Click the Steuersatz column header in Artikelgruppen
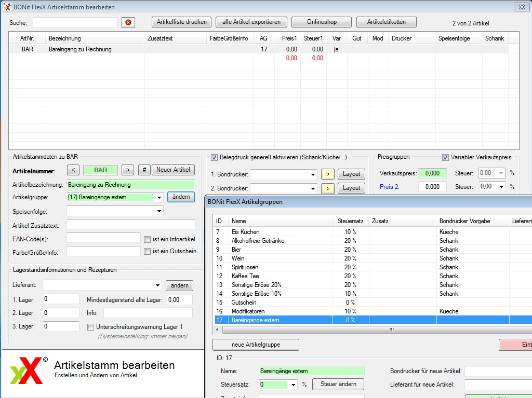The height and width of the screenshot is (398, 532). click(x=351, y=221)
